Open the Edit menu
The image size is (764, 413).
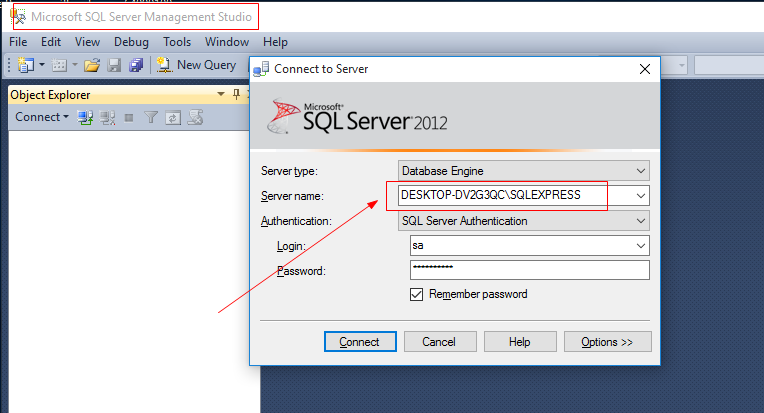pos(51,42)
